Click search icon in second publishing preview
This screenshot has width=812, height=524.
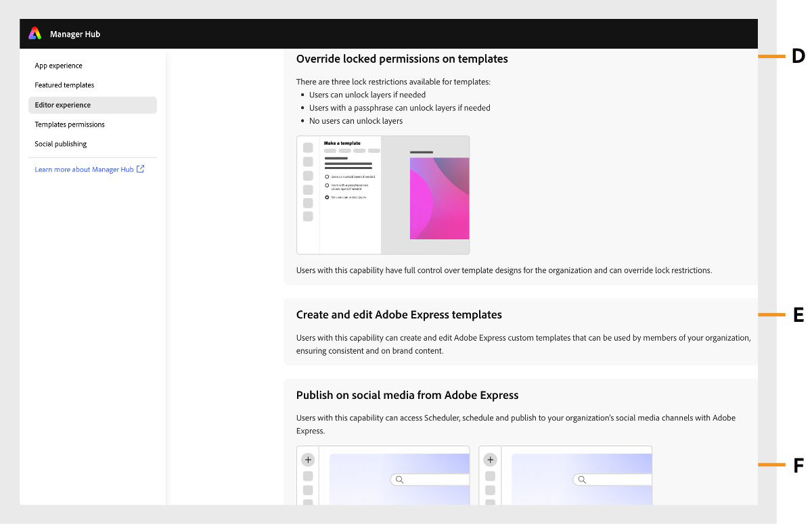click(582, 479)
